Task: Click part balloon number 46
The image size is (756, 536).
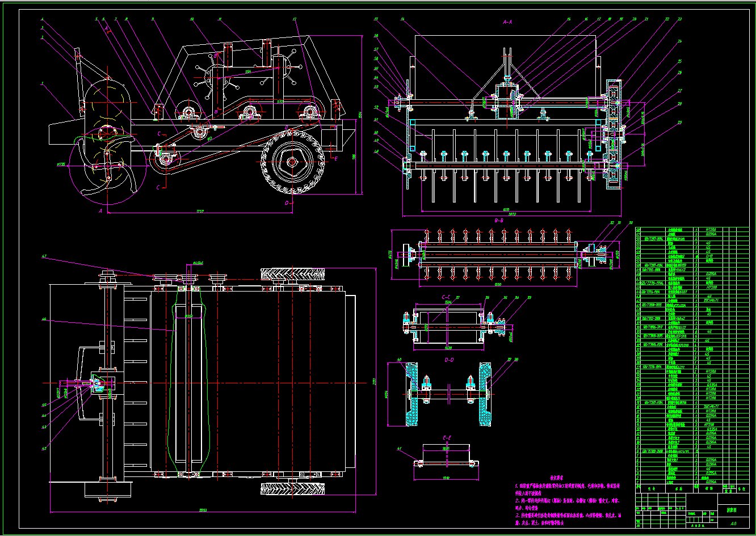Action: click(44, 320)
